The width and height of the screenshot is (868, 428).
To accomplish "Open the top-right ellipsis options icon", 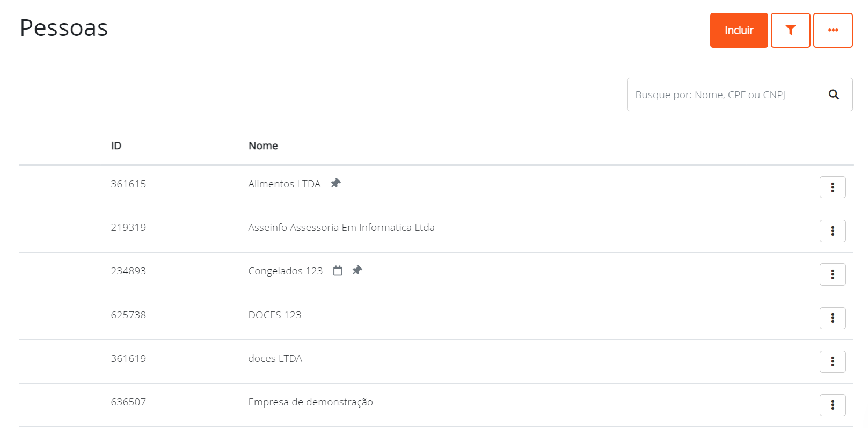I will [x=833, y=30].
